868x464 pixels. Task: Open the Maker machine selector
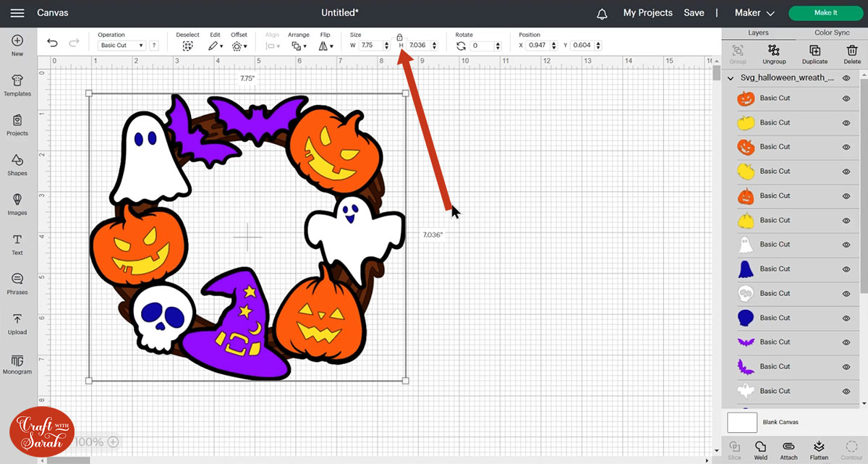click(754, 13)
